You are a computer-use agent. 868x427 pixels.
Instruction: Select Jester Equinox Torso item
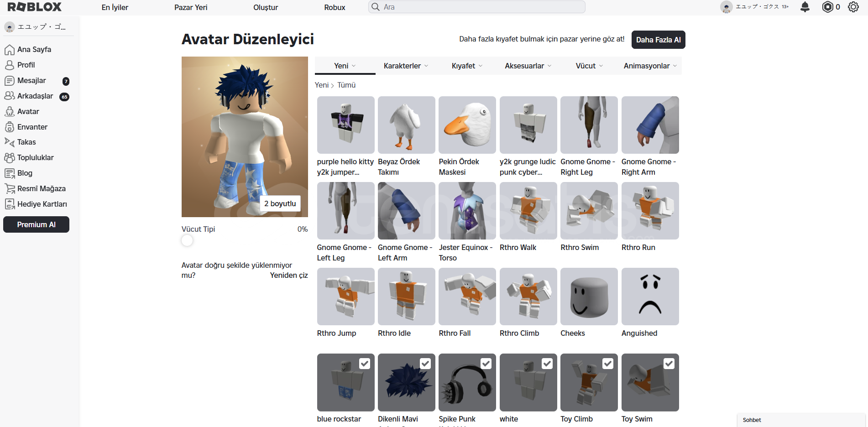coord(467,211)
